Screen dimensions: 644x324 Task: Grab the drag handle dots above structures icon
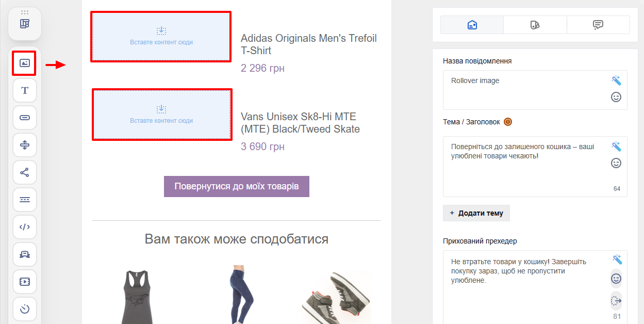(x=25, y=12)
